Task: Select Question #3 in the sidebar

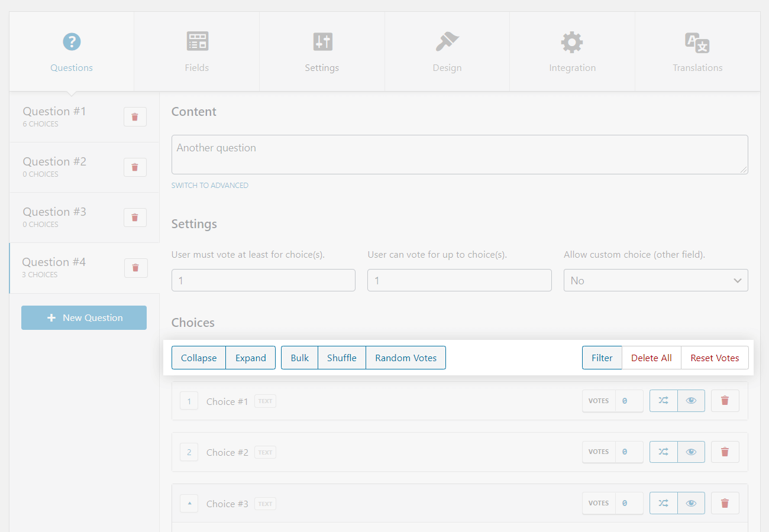Action: [x=84, y=218]
